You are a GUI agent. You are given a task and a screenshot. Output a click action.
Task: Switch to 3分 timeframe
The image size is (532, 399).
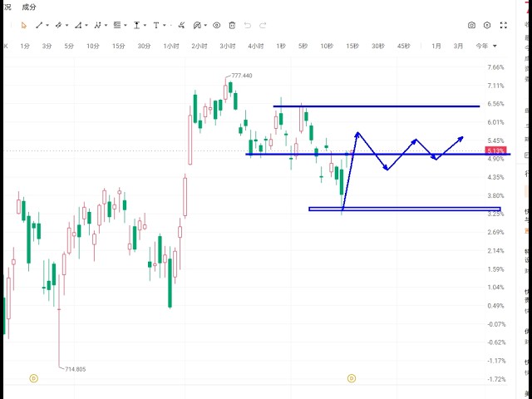pyautogui.click(x=47, y=47)
